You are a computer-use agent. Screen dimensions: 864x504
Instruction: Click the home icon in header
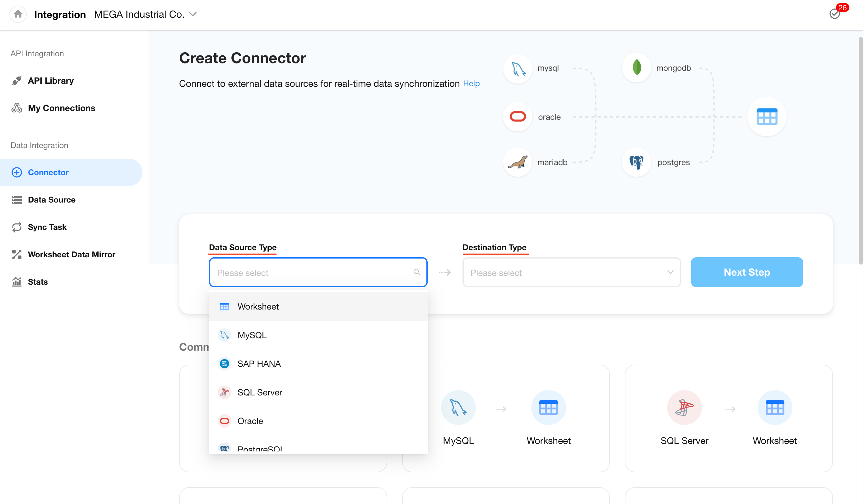point(18,14)
